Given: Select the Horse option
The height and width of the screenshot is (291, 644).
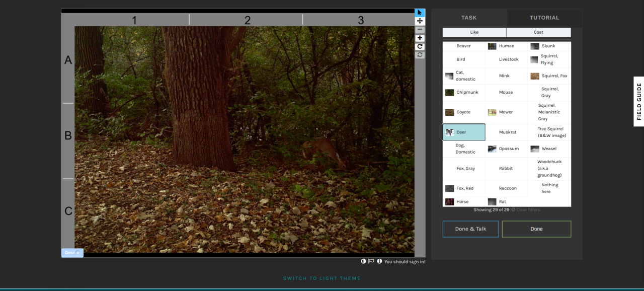Looking at the screenshot, I should (464, 202).
